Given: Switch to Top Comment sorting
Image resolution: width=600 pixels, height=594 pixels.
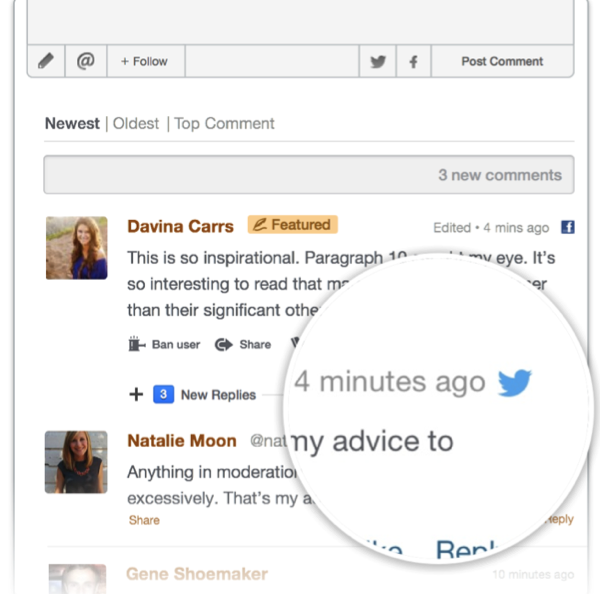Looking at the screenshot, I should pyautogui.click(x=224, y=124).
